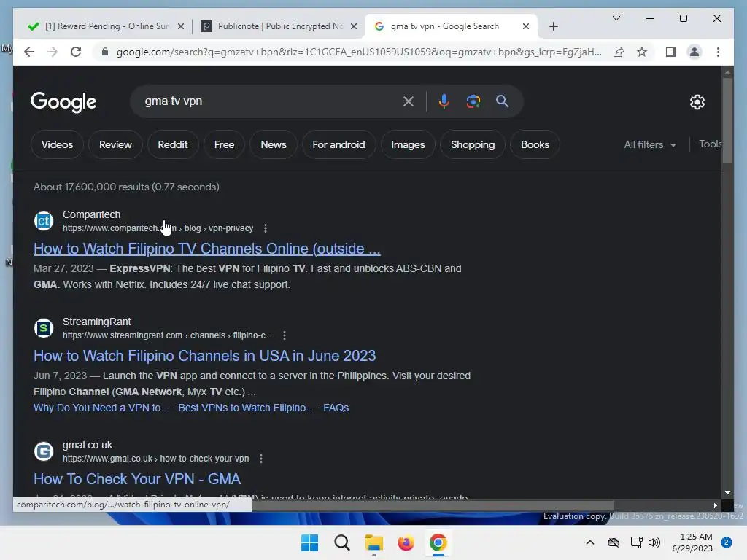The width and height of the screenshot is (747, 560).
Task: Open the clock and date panel
Action: (692, 542)
